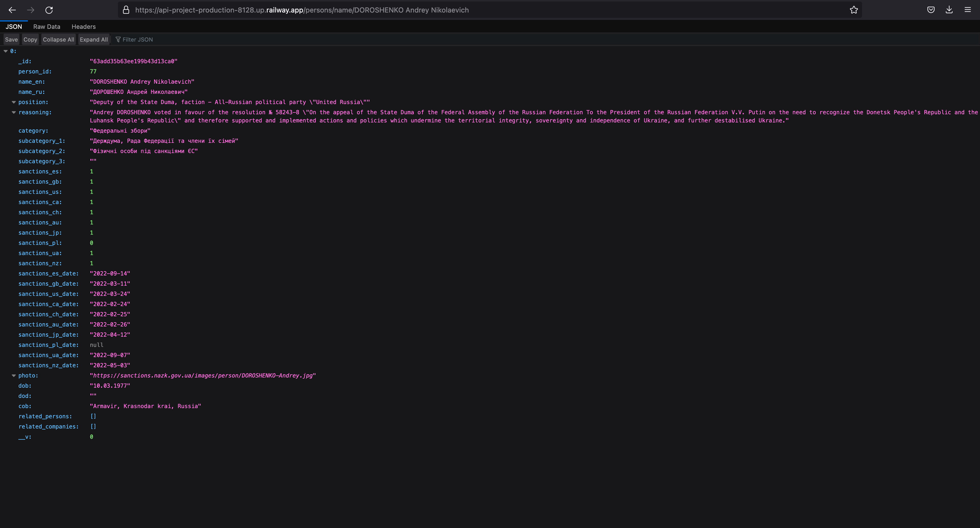The height and width of the screenshot is (528, 980).
Task: Click the Collapse All button
Action: pos(58,40)
